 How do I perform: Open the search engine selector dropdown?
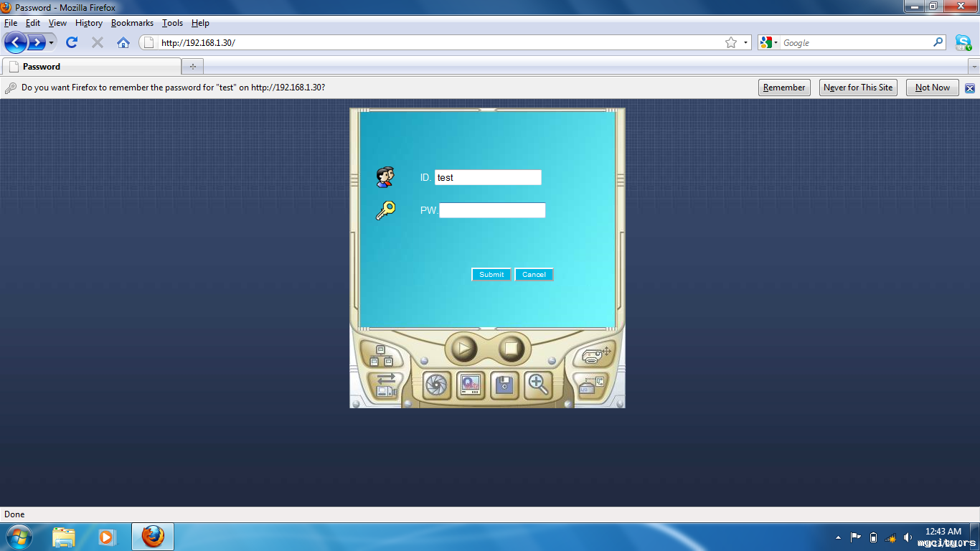point(769,42)
